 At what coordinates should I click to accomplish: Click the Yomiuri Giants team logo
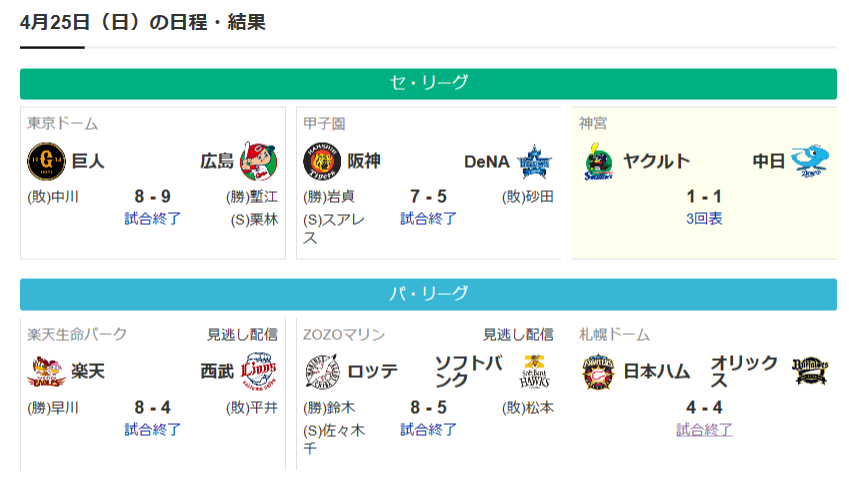(46, 161)
